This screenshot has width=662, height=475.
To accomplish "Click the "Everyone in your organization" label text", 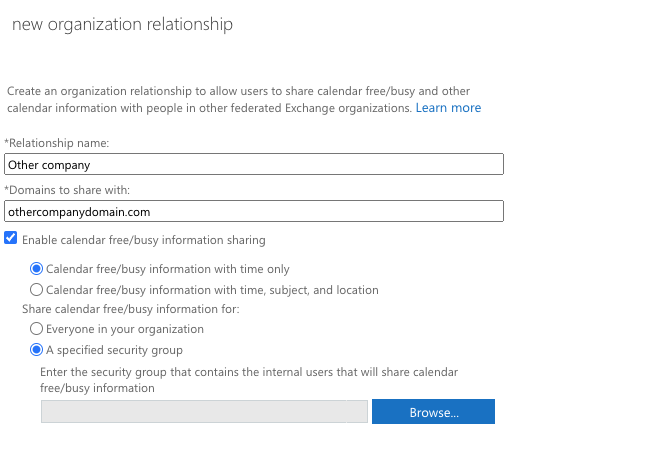I will coord(125,329).
